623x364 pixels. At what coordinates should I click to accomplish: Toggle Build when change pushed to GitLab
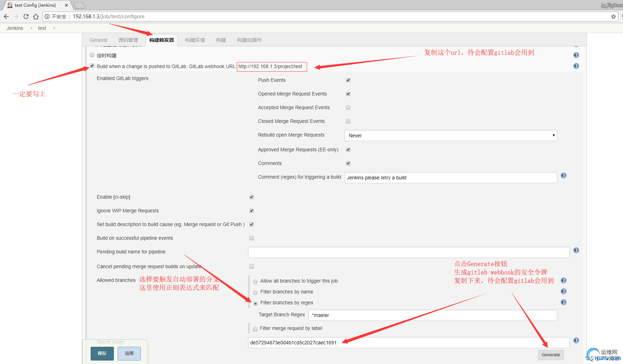(x=92, y=66)
